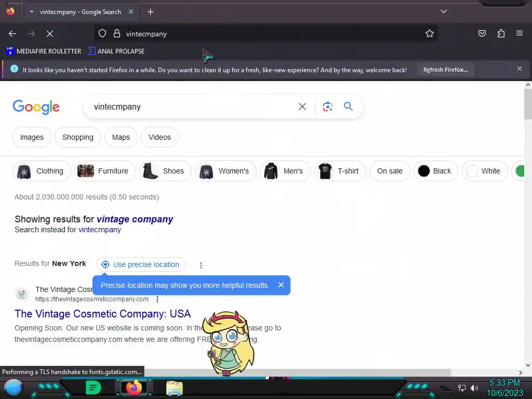532x399 pixels.
Task: Open the Extensions puzzle icon
Action: [501, 34]
